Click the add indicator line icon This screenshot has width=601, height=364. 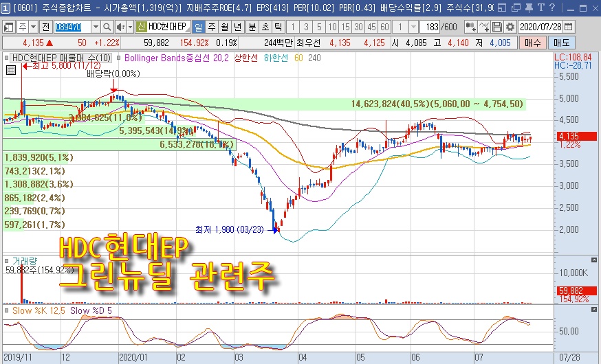tap(484, 27)
